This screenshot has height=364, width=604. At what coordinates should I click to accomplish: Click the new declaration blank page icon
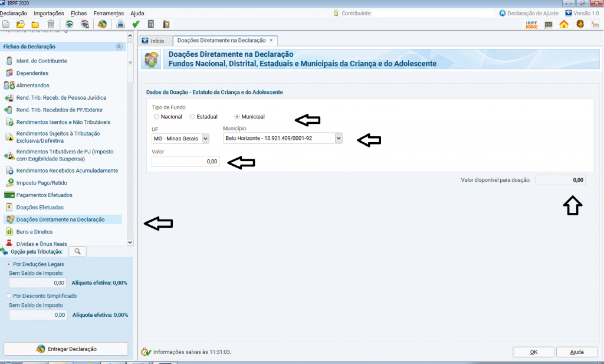click(6, 24)
